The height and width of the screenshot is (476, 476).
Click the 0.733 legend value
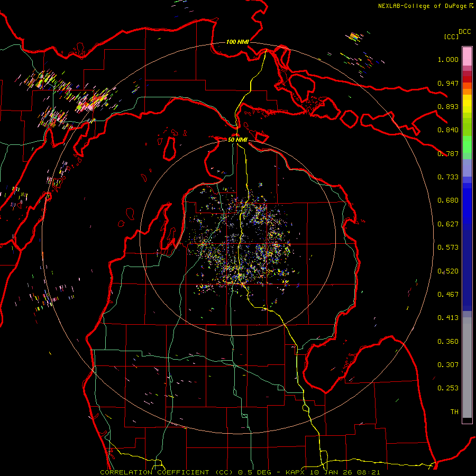point(448,177)
